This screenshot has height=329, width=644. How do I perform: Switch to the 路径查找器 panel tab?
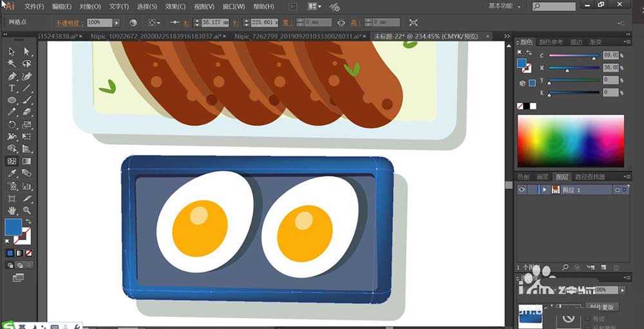(589, 176)
